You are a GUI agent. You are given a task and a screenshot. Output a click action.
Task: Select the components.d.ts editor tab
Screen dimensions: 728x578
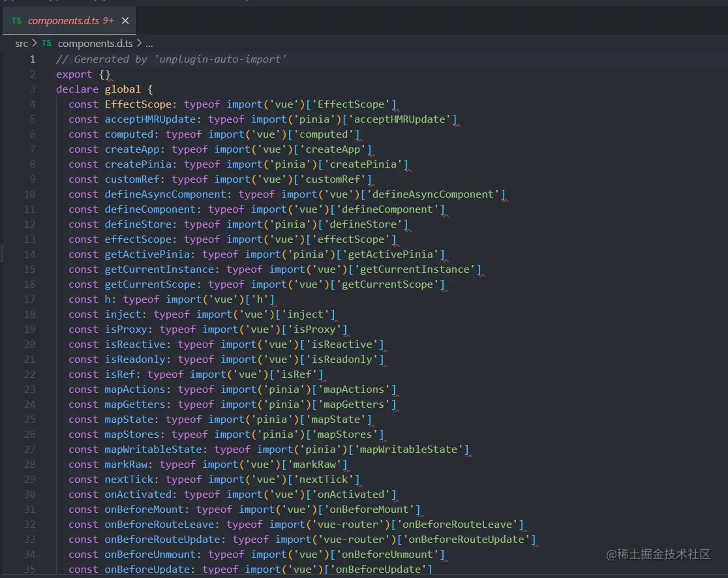(x=69, y=21)
